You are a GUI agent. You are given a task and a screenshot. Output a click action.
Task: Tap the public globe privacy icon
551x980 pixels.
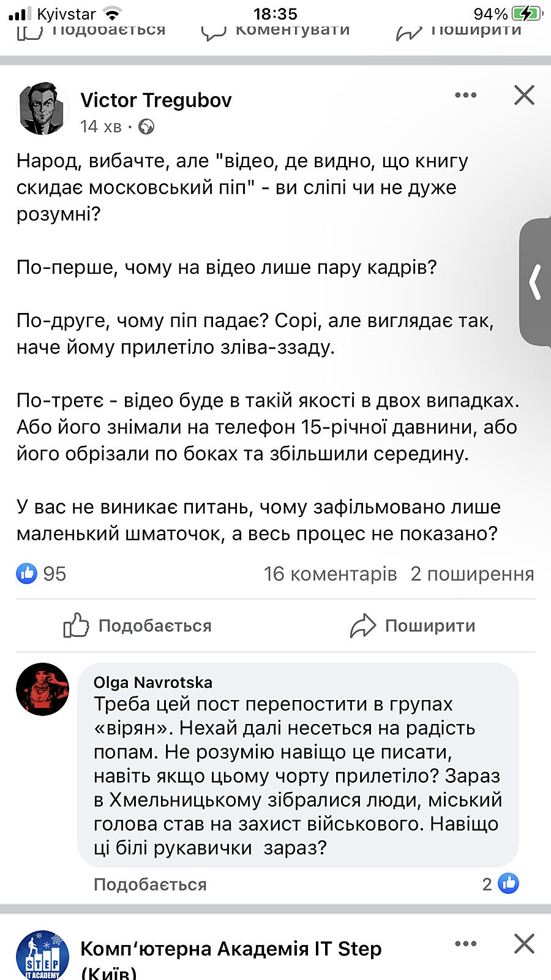[x=146, y=127]
